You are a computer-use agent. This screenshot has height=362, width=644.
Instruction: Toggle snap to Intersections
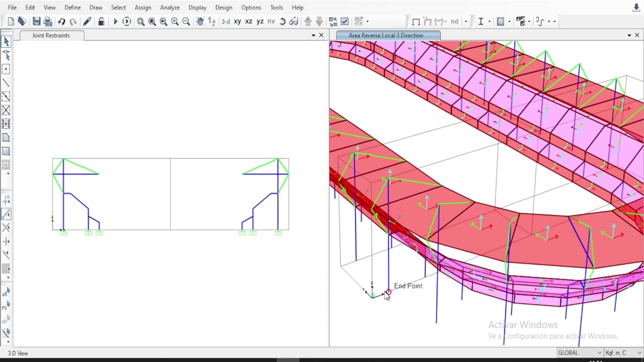tap(6, 228)
